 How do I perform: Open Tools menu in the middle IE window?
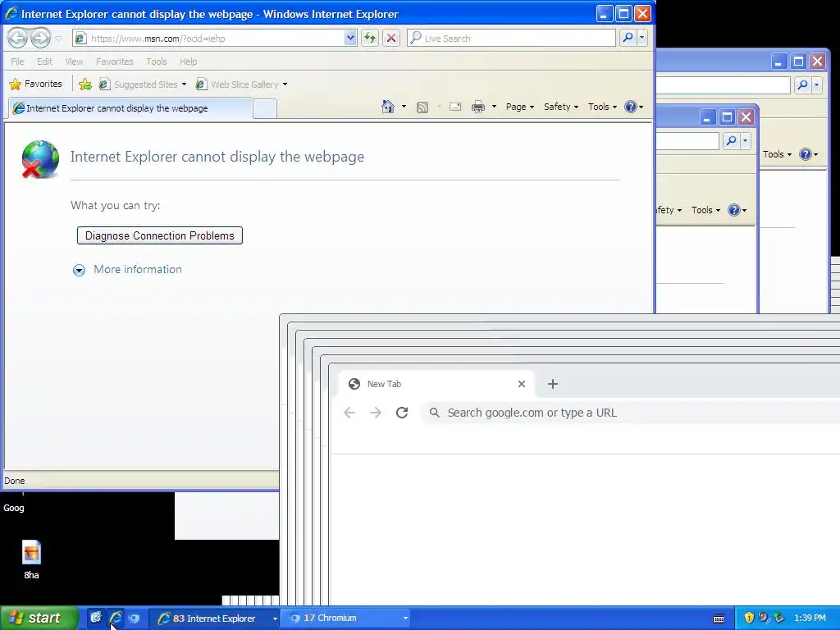tap(705, 210)
